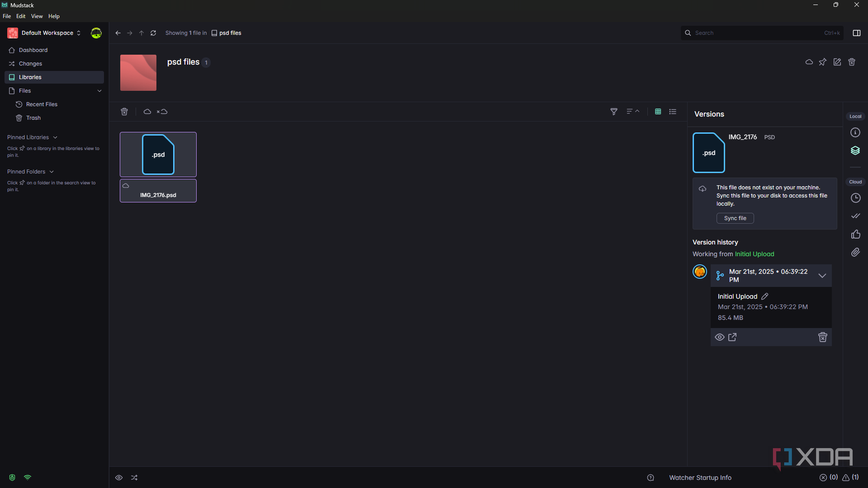868x488 pixels.
Task: Open the paperclip attachments panel
Action: (x=855, y=252)
